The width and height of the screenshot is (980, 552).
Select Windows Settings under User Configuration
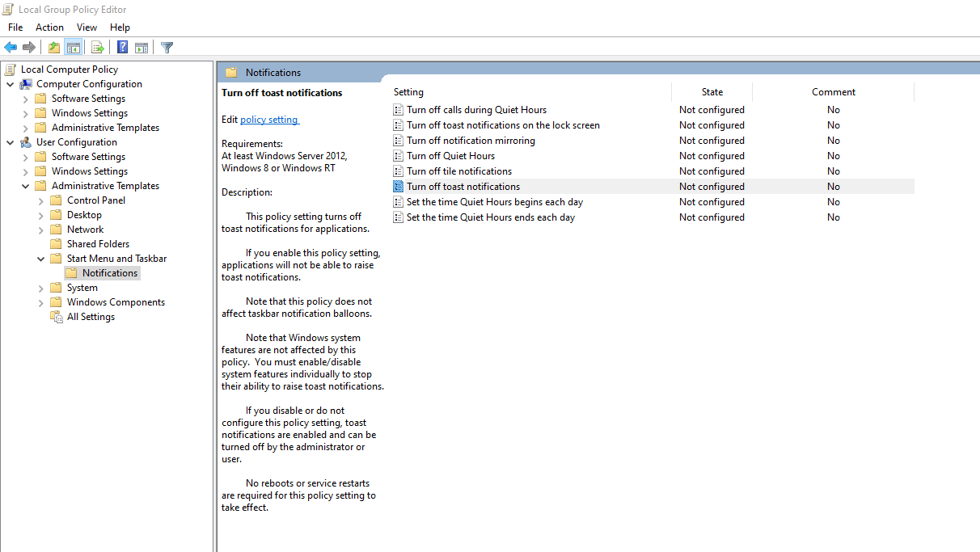[90, 171]
